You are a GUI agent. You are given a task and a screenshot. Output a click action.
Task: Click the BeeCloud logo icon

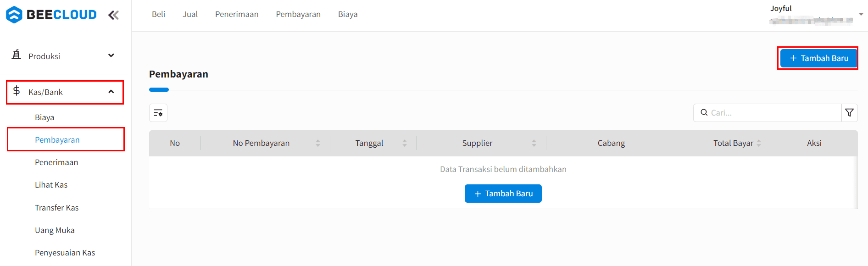coord(14,15)
